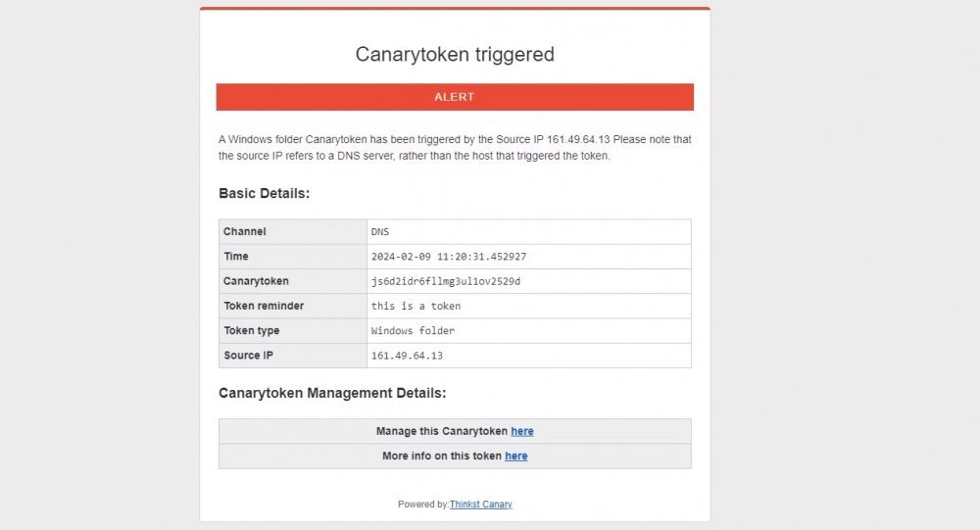
Task: Click the 'this is a token' reminder text
Action: tap(416, 307)
